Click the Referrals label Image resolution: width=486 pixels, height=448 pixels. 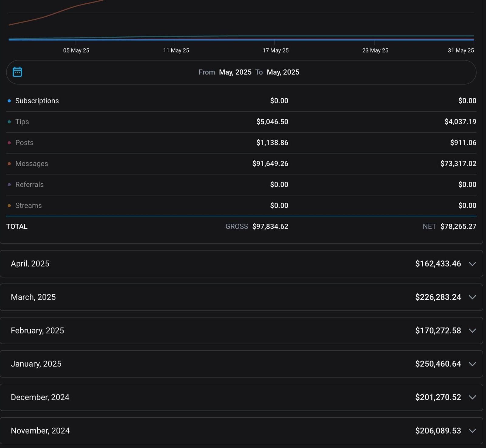click(29, 185)
